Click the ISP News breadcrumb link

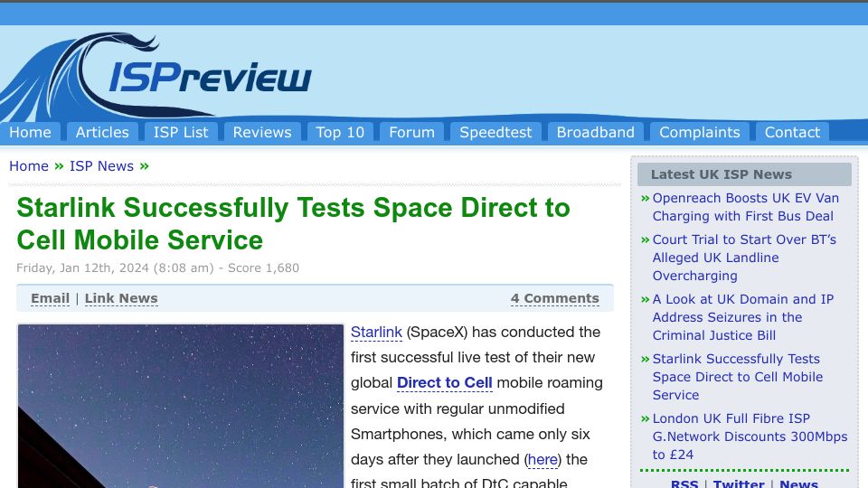[101, 166]
